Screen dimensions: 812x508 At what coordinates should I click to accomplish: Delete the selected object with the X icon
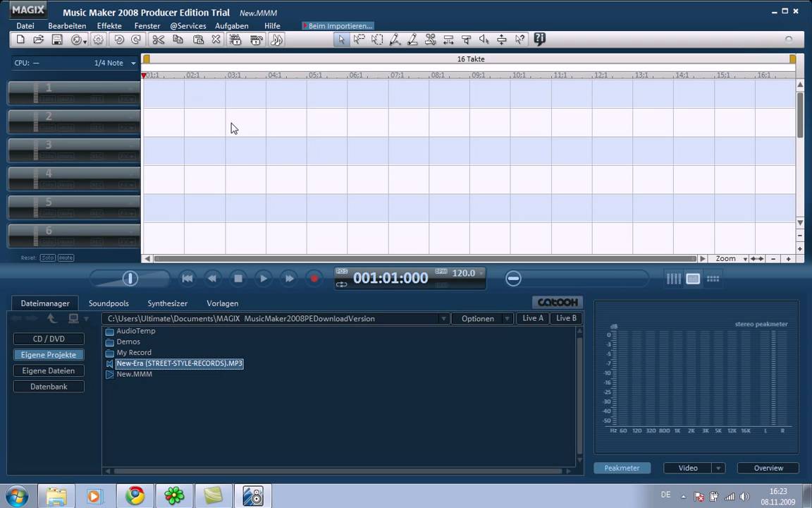coord(216,40)
